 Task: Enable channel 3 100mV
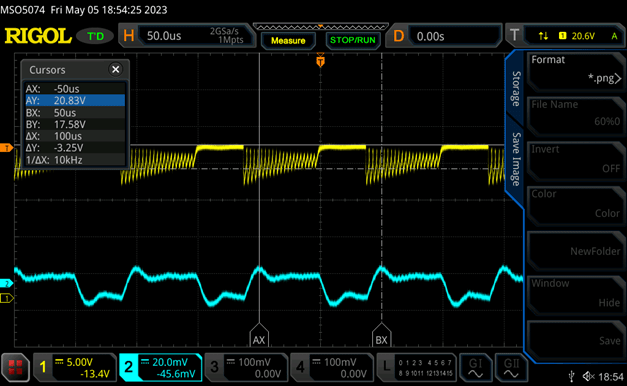tap(246, 367)
